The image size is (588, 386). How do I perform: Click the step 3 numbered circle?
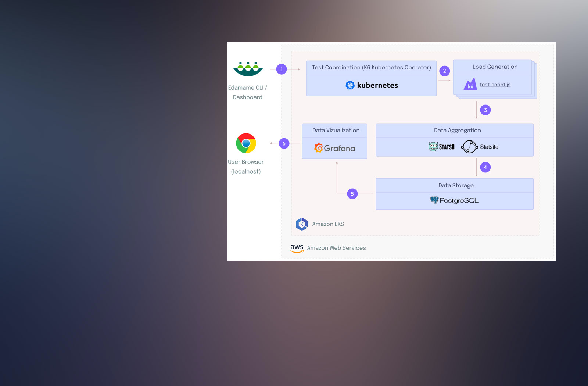tap(485, 110)
